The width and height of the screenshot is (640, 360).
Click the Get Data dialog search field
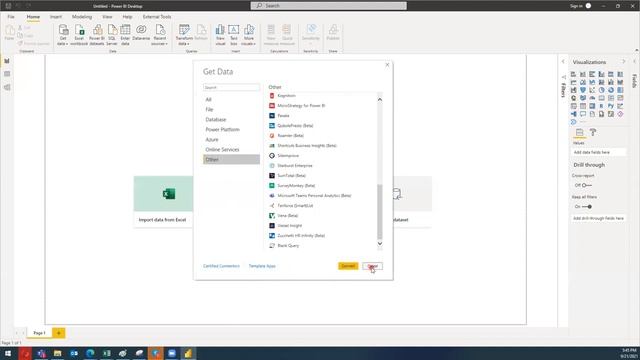tap(231, 87)
